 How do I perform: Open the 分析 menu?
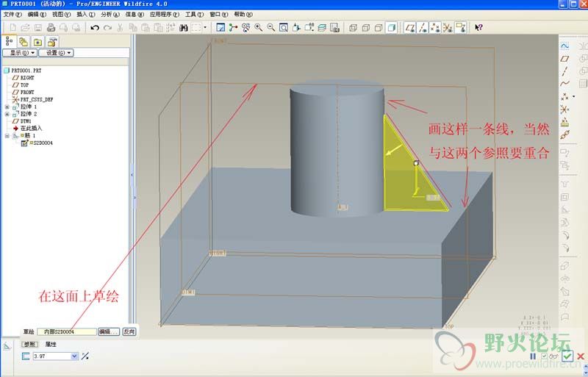(110, 14)
